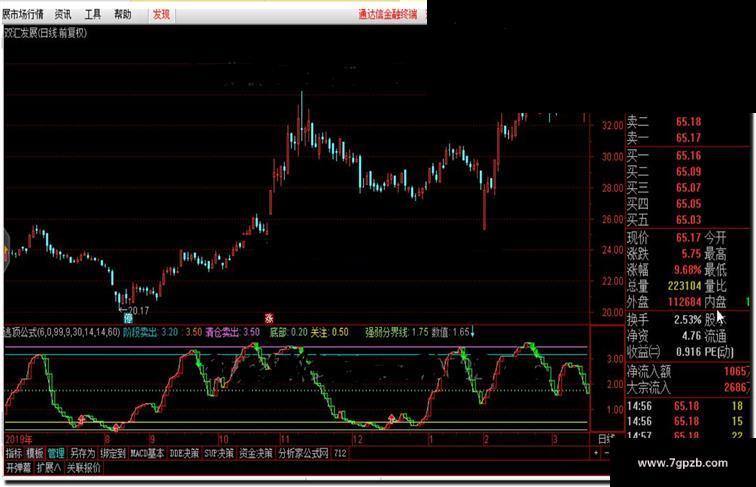Viewport: 756px width, 487px height.
Task: Click the 净资 value 4.76
Action: point(691,336)
